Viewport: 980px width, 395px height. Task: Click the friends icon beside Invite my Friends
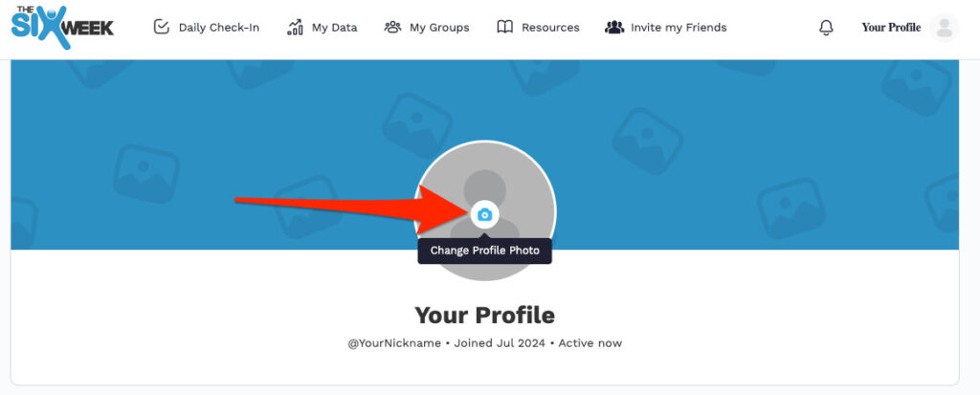[614, 27]
